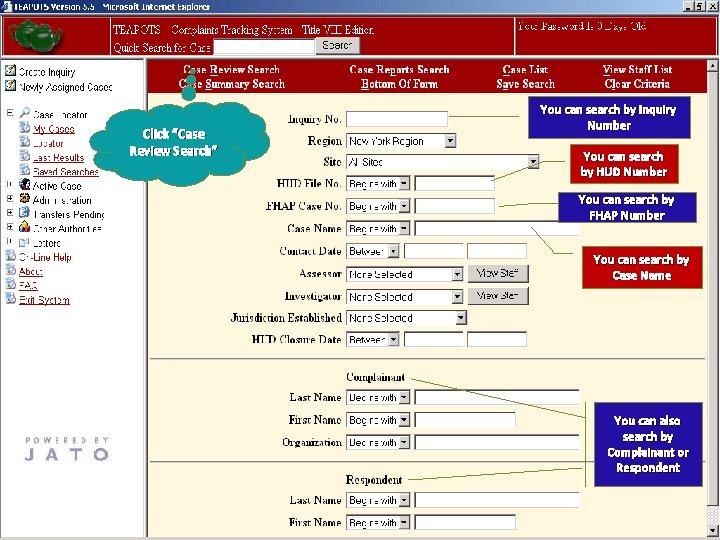720x540 pixels.
Task: Click the My Cases page icon
Action: coord(25,128)
